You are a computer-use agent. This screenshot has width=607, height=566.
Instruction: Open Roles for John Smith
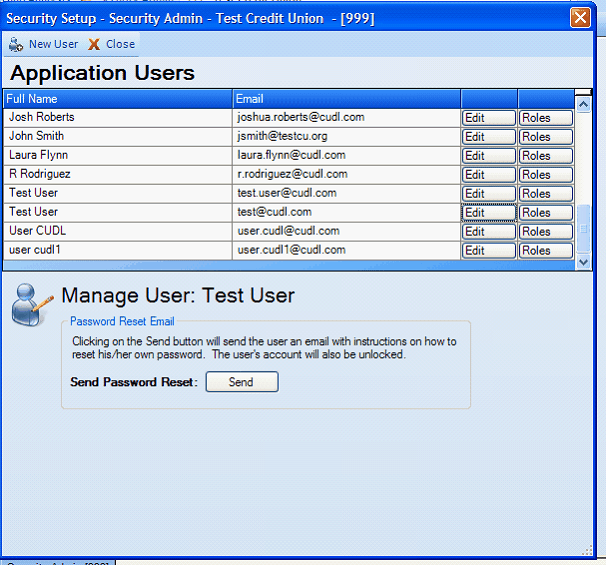tap(546, 137)
